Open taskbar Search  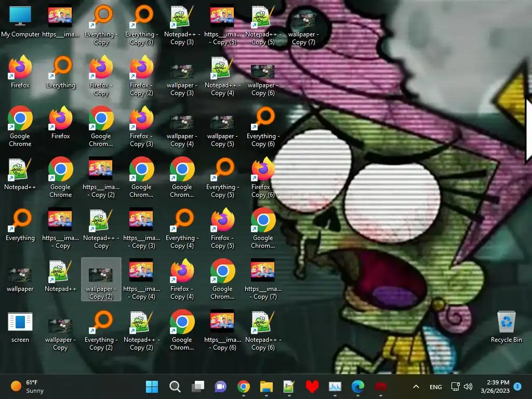tap(175, 387)
